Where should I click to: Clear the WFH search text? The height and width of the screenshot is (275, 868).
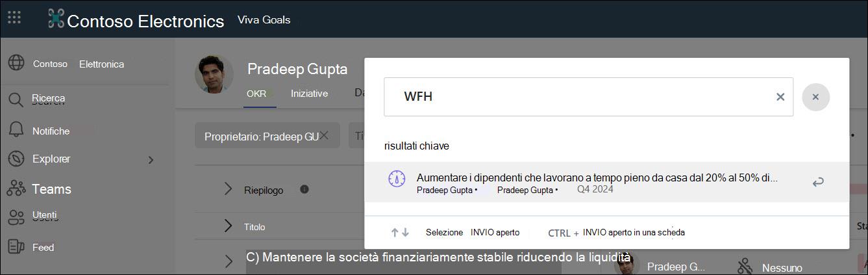780,97
